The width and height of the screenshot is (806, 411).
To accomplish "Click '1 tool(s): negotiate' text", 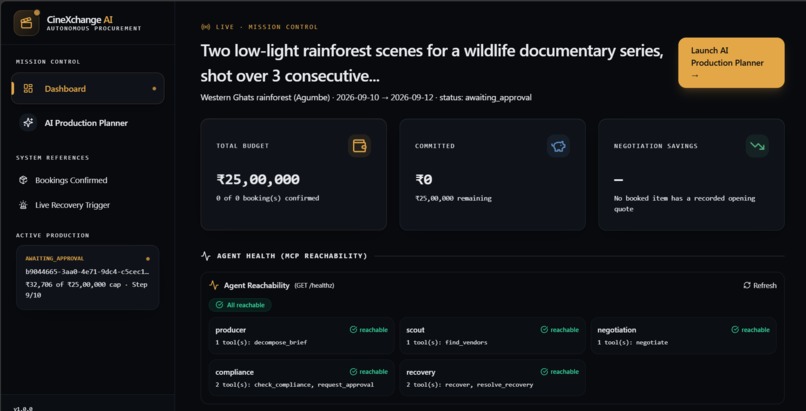I will 633,342.
